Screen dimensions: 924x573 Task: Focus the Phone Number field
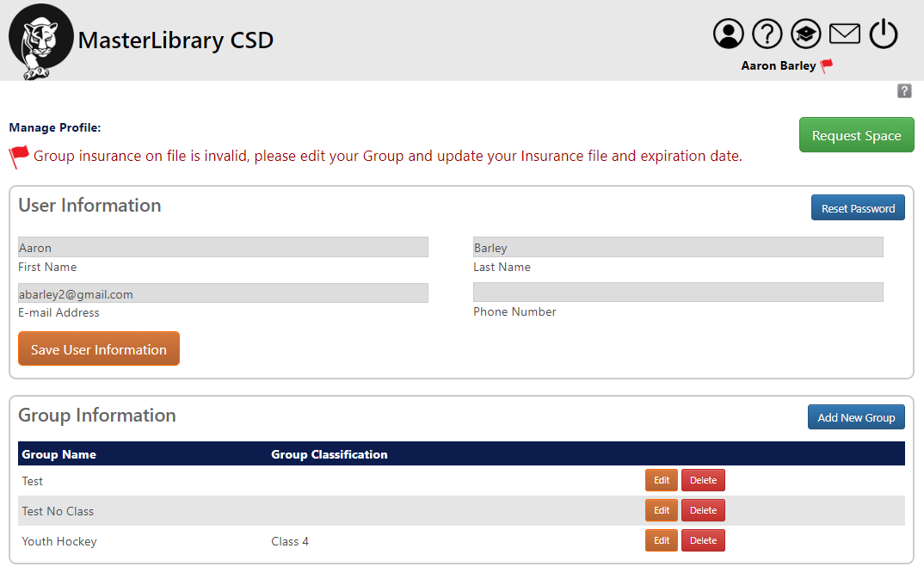coord(678,293)
